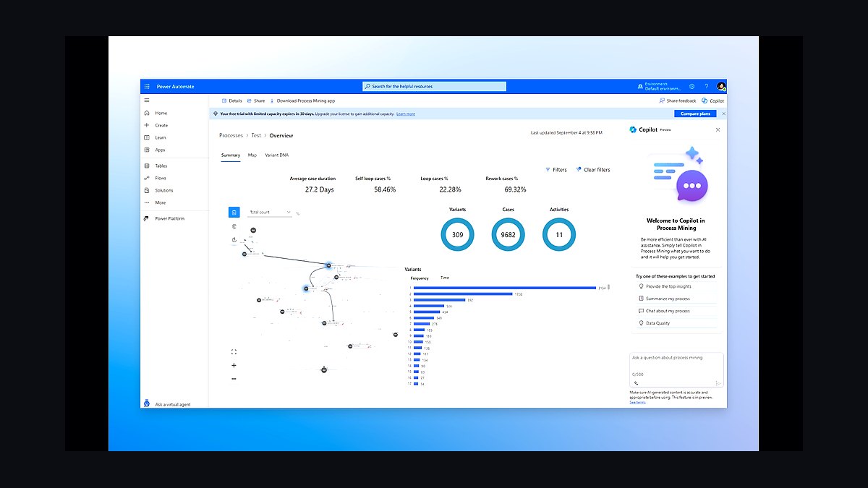
Task: Open the settings gear icon
Action: (692, 86)
